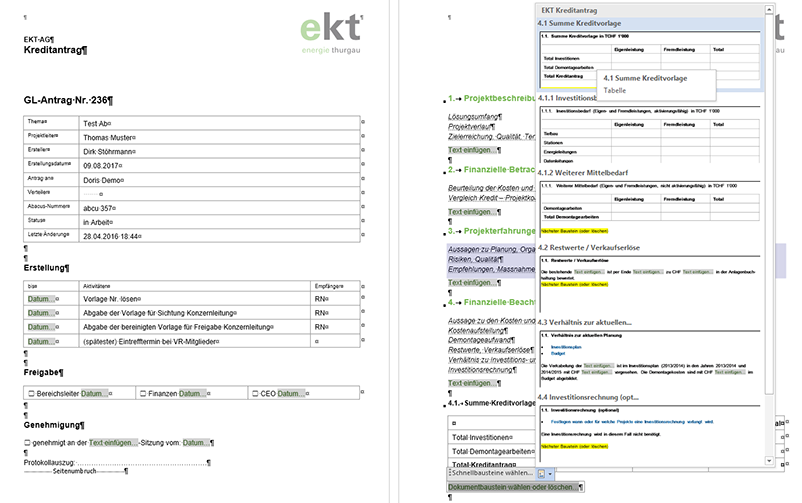The width and height of the screenshot is (802, 503).
Task: Click the '1. Projektbeschreibu' green heading
Action: click(x=492, y=98)
